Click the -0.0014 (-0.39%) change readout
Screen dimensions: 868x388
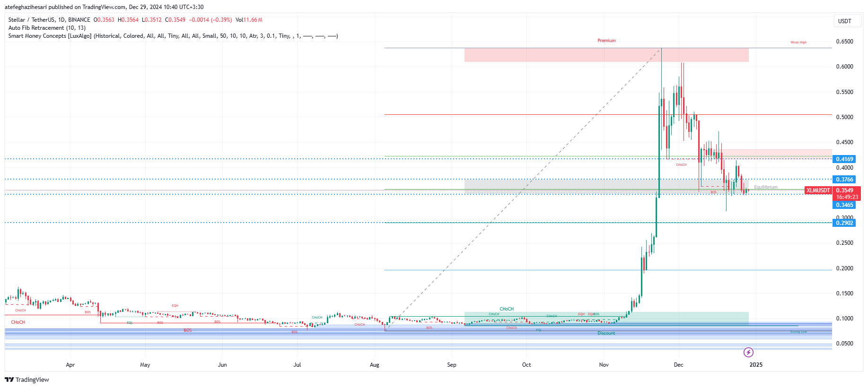tap(210, 20)
